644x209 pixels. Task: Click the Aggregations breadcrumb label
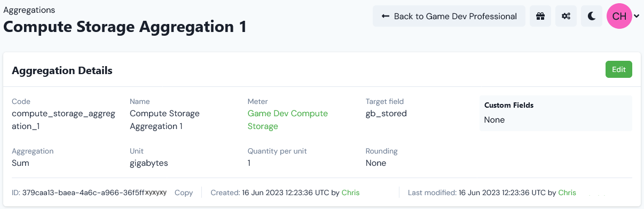pos(29,10)
